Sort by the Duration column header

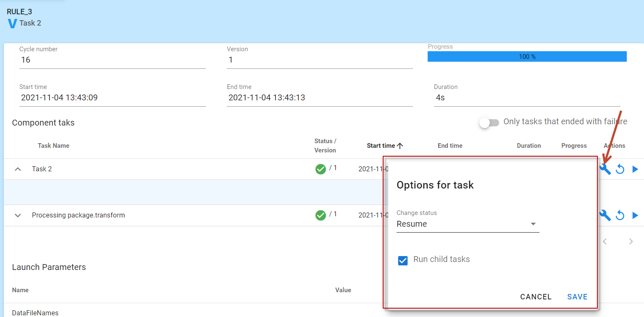(x=529, y=146)
